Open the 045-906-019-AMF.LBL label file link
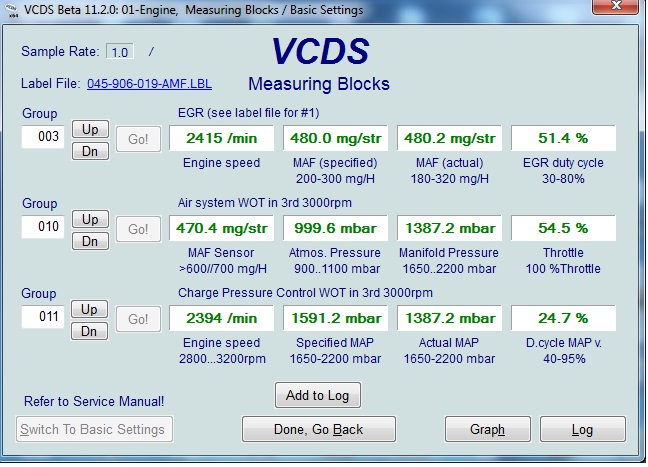Image resolution: width=648 pixels, height=467 pixels. (149, 84)
